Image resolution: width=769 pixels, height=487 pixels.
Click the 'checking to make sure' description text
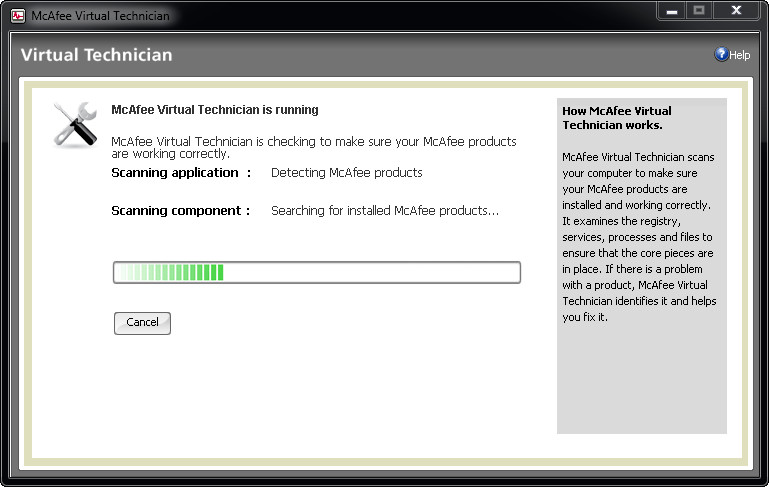pyautogui.click(x=314, y=147)
